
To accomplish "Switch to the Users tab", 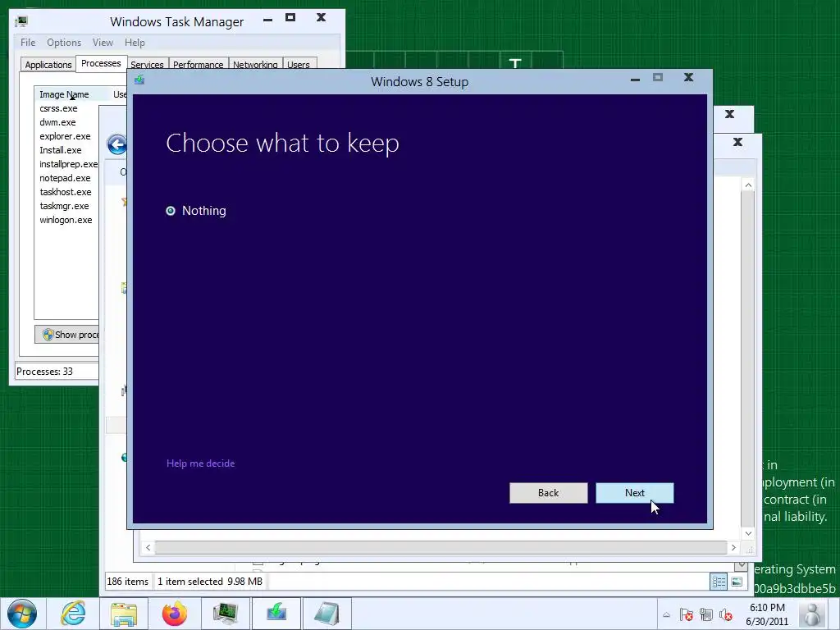I will pos(299,64).
